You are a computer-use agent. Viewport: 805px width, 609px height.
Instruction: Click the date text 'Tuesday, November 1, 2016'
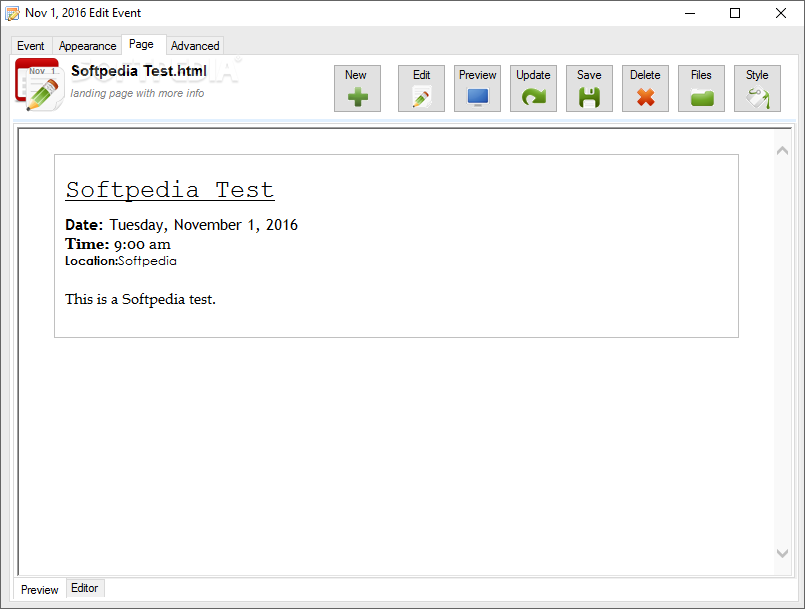(203, 225)
